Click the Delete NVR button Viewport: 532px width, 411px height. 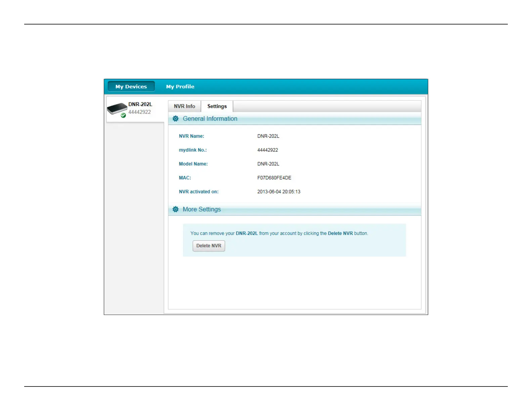(x=209, y=246)
